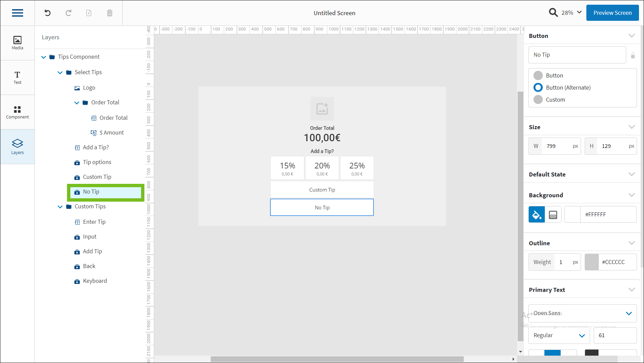Select the Button (Alternate) radio option
644x363 pixels.
point(538,88)
